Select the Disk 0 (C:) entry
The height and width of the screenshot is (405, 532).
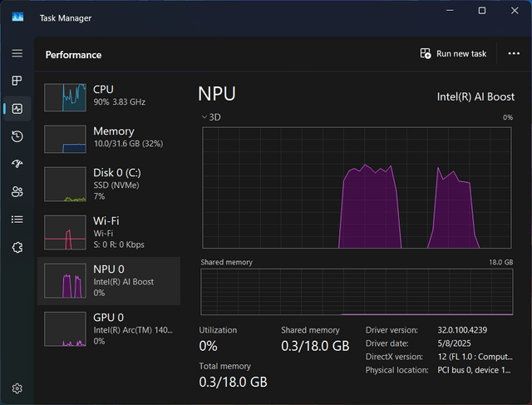[x=109, y=185]
